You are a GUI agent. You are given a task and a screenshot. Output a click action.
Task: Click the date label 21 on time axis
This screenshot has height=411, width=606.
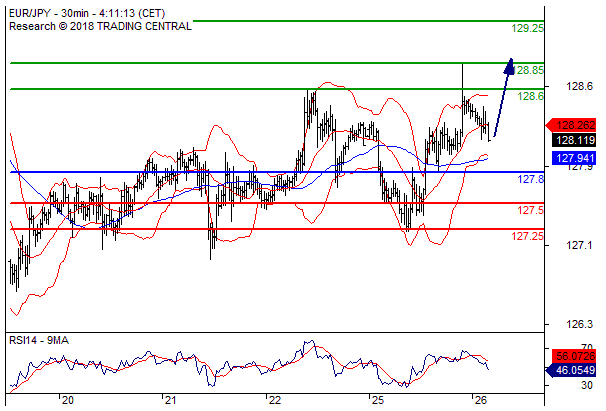click(x=170, y=401)
